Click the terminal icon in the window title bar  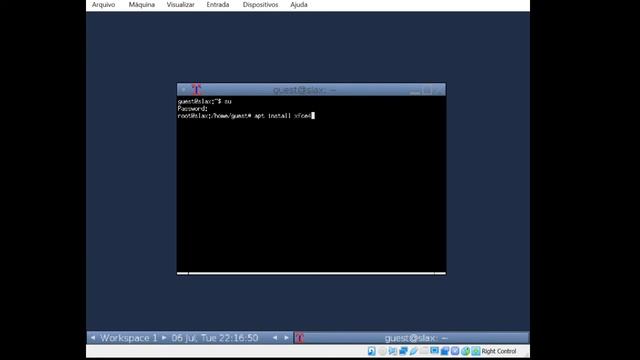tap(196, 89)
